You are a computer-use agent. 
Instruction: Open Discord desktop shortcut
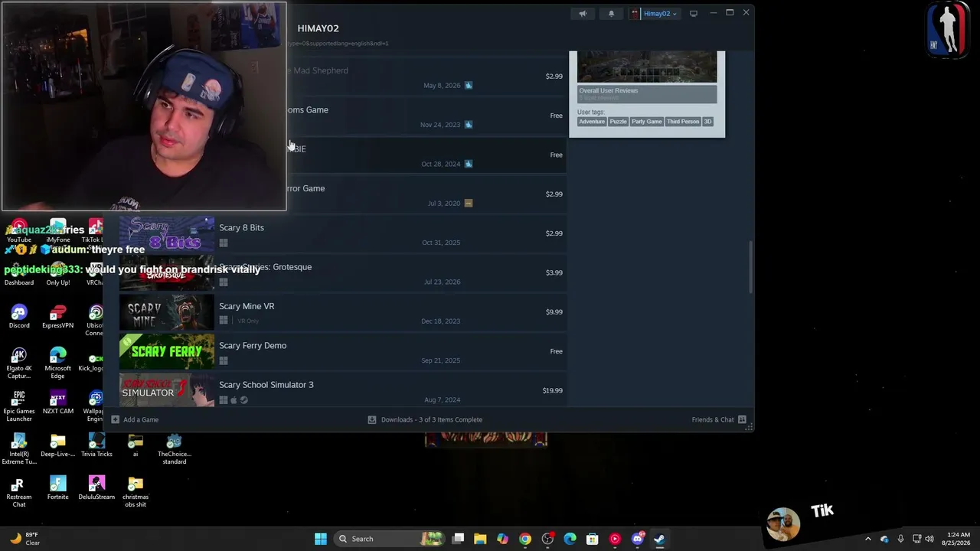pos(19,317)
